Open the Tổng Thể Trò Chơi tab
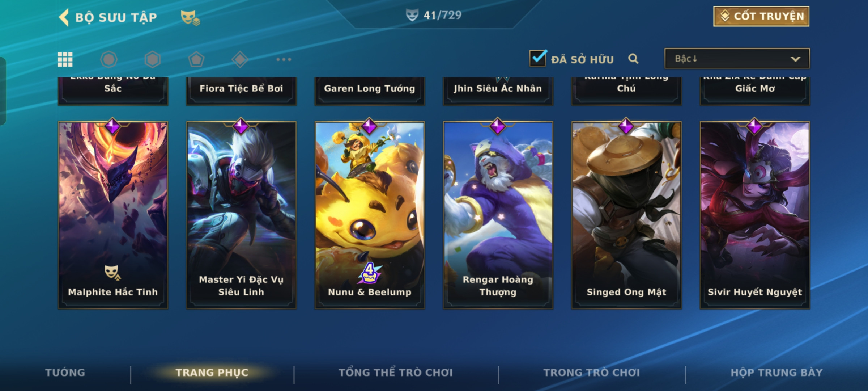 [396, 373]
